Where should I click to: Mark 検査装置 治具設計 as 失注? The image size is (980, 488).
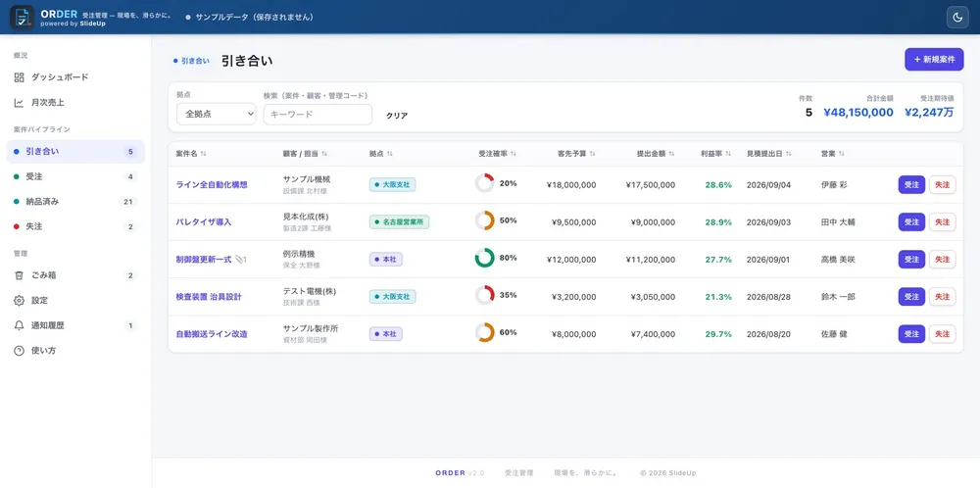tap(942, 297)
